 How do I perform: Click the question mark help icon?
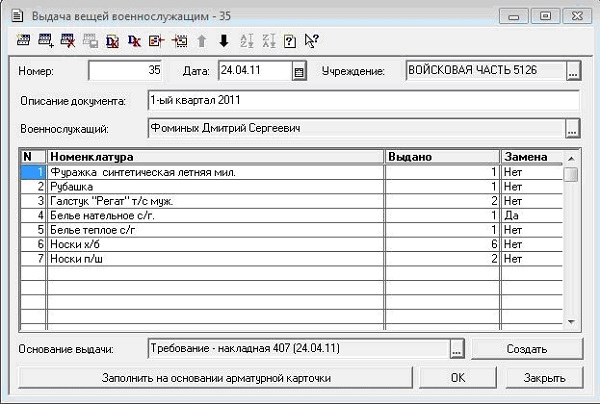point(289,41)
